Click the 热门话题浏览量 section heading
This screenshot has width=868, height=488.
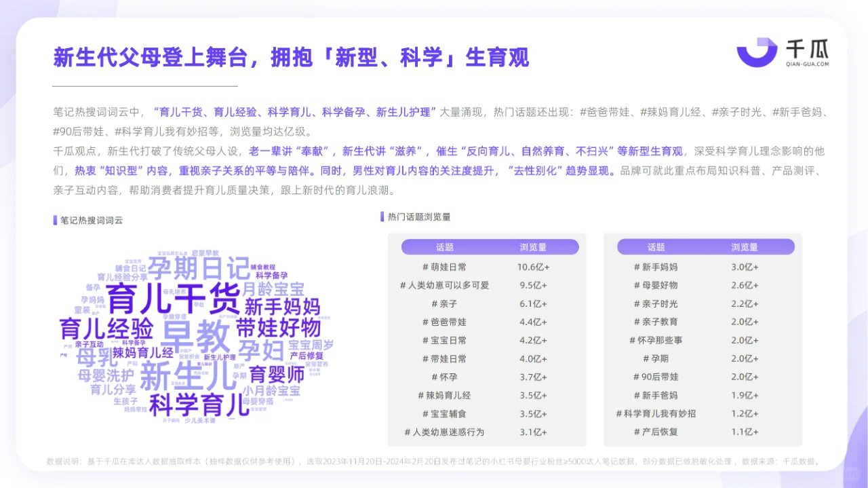point(419,217)
